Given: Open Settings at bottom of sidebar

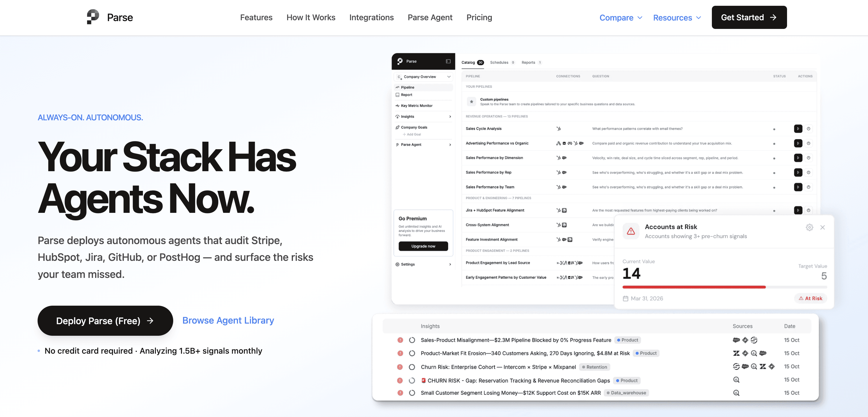Looking at the screenshot, I should point(408,264).
